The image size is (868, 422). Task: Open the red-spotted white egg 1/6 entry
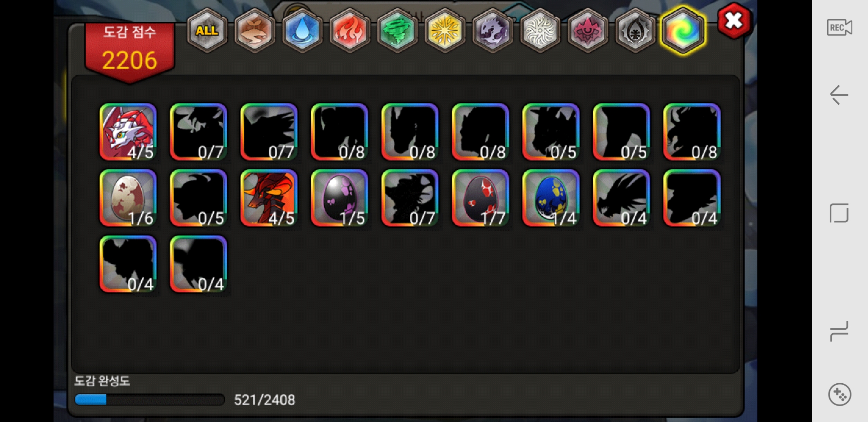click(128, 198)
